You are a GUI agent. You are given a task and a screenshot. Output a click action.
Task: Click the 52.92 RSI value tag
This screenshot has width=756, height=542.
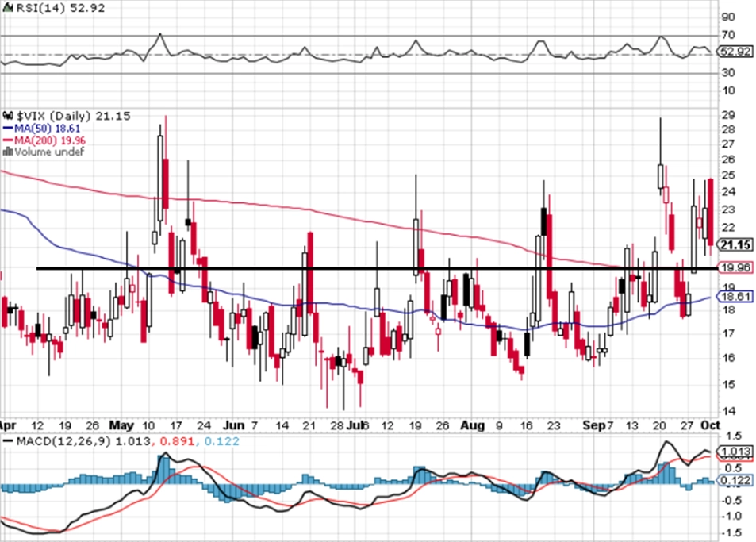[x=735, y=51]
